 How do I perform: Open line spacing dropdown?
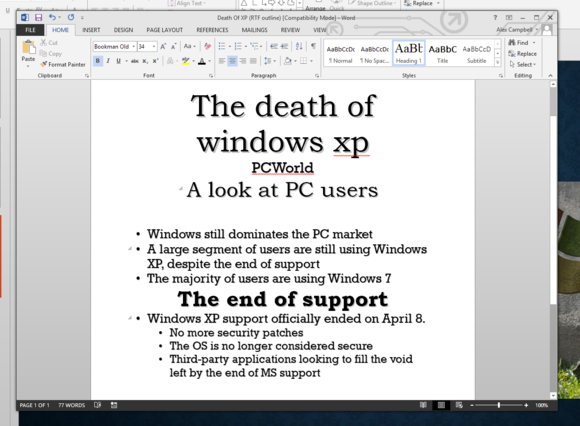pyautogui.click(x=269, y=61)
